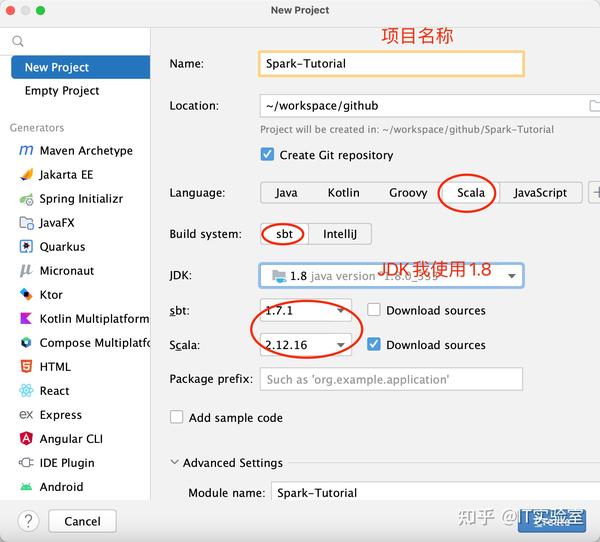Open the sbt version dropdown
This screenshot has width=600, height=542.
point(306,310)
